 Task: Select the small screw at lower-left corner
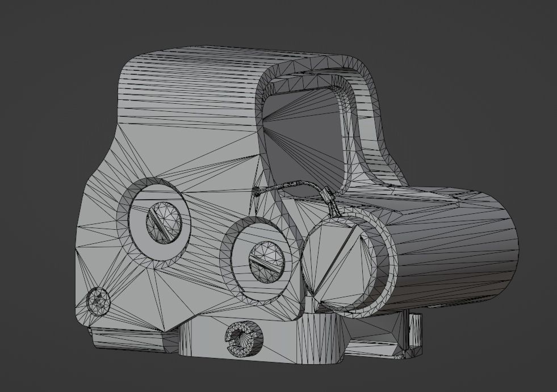[98, 301]
